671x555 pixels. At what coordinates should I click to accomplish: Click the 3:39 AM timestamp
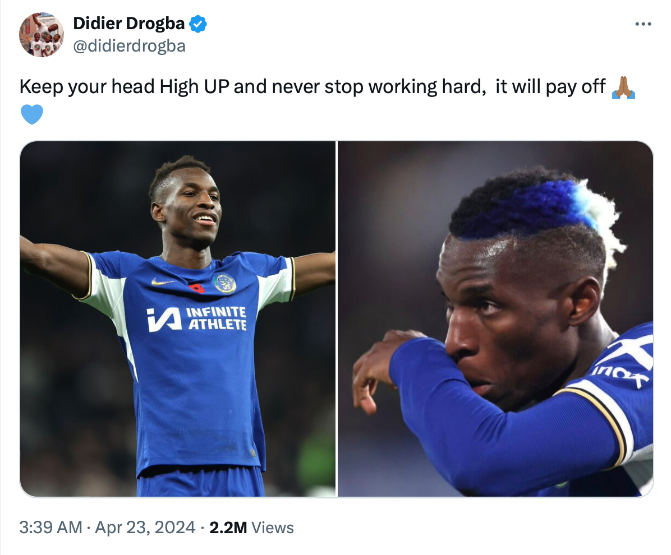pos(50,527)
